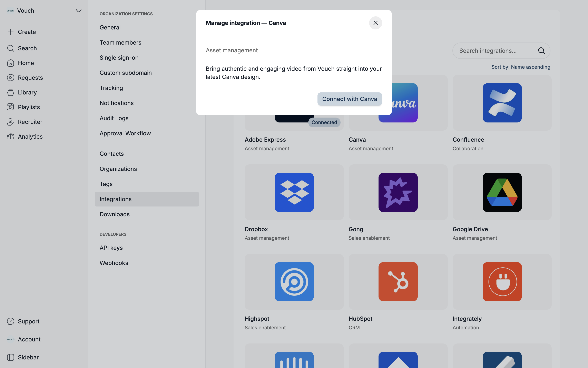
Task: Expand the Vouch workspace switcher chevron
Action: [78, 11]
